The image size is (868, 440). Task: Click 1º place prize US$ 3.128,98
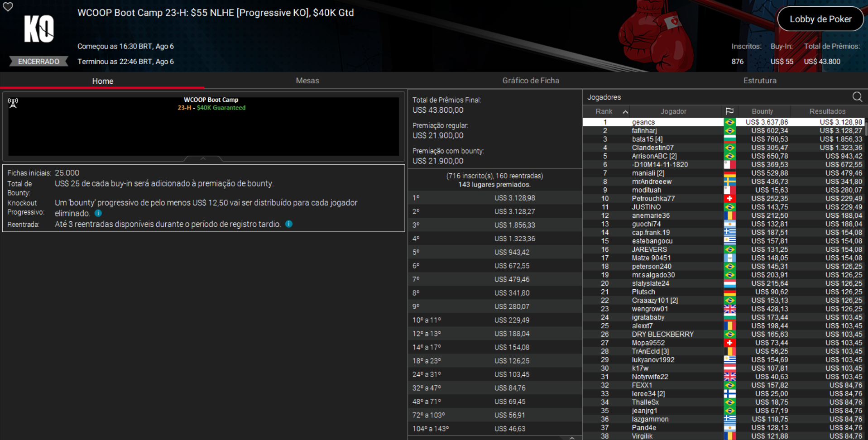[x=514, y=198]
